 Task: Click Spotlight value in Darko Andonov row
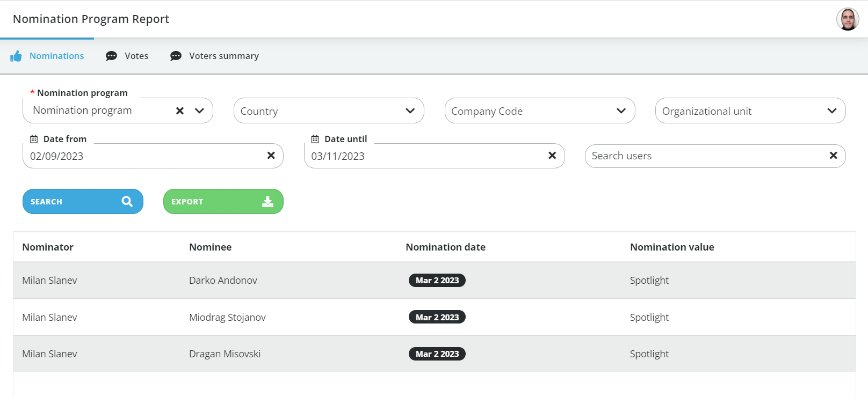[x=649, y=281]
